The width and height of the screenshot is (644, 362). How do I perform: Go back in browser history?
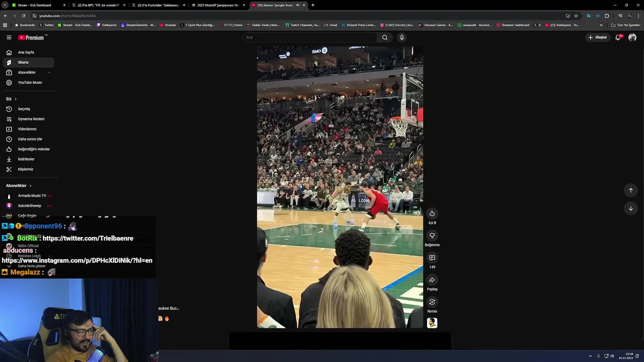6,16
